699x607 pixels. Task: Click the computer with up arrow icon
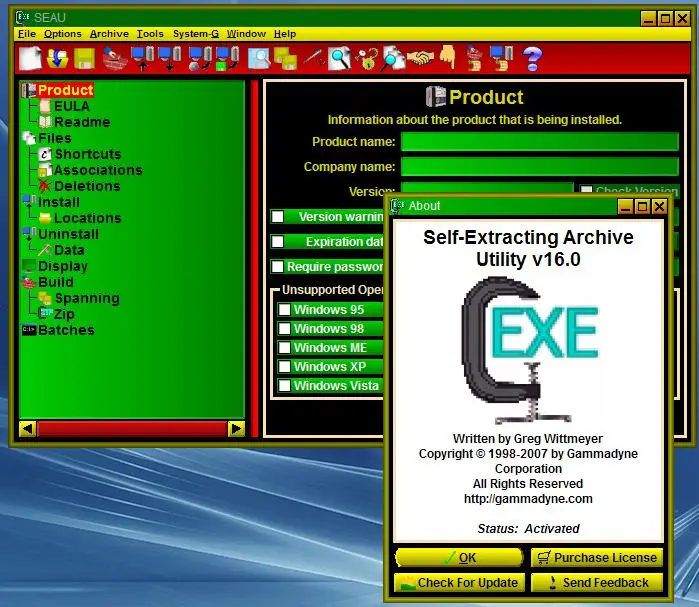click(143, 58)
